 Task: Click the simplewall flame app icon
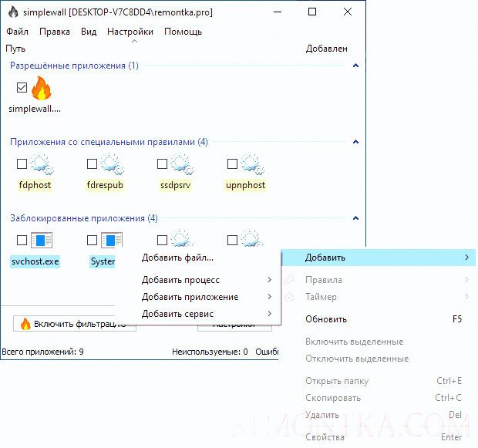pyautogui.click(x=40, y=89)
